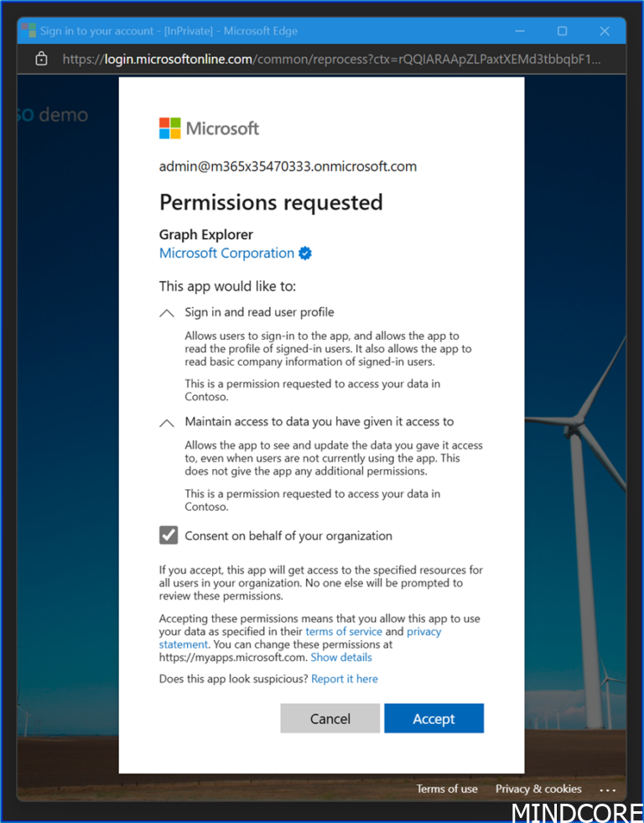The width and height of the screenshot is (644, 823).
Task: Click the InPrivate Edge icon in the tab
Action: click(28, 30)
